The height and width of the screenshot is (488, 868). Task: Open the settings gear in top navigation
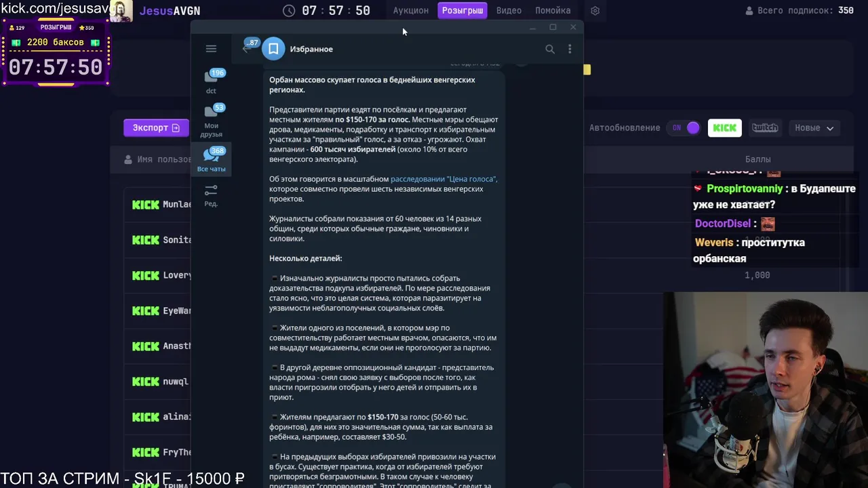coord(595,11)
